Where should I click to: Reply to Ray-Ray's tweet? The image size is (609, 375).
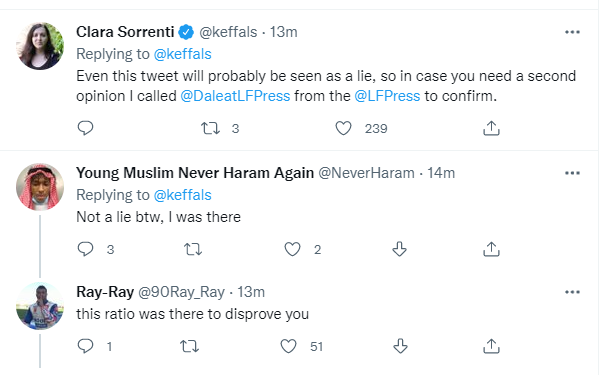[x=85, y=346]
